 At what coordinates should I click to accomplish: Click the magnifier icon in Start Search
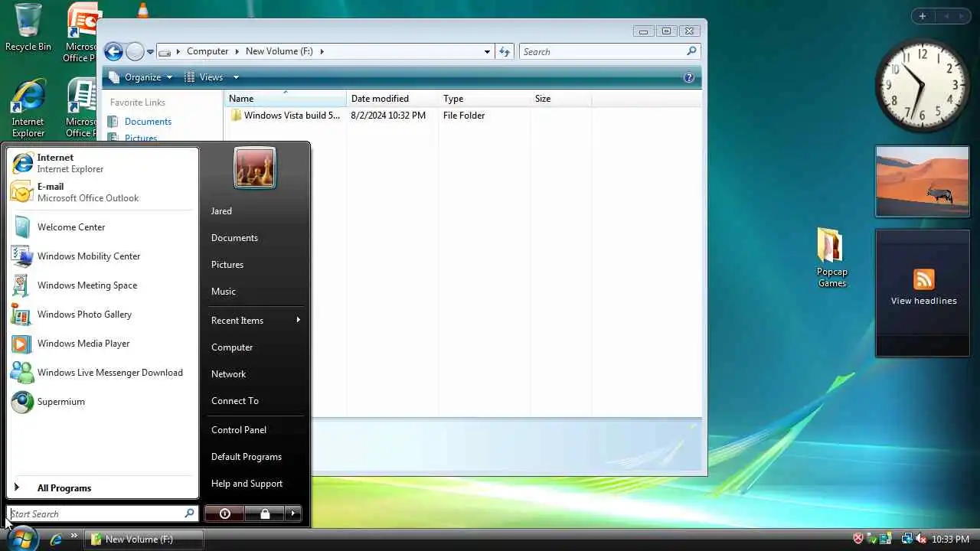(189, 514)
